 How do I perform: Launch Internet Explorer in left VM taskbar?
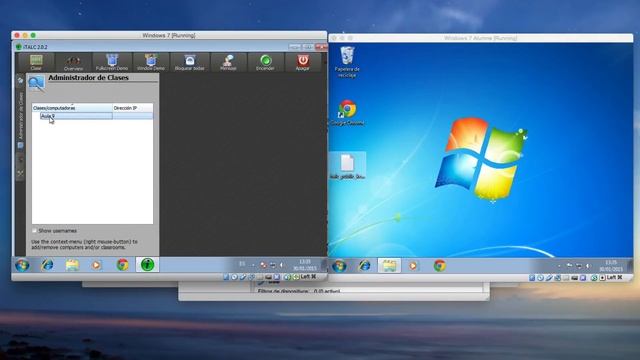pos(47,265)
